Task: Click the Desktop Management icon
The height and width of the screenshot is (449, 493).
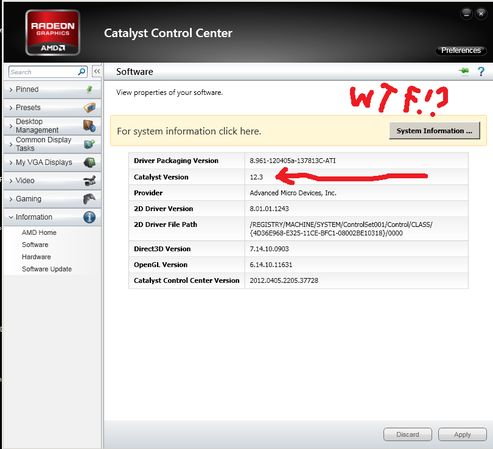Action: 89,126
